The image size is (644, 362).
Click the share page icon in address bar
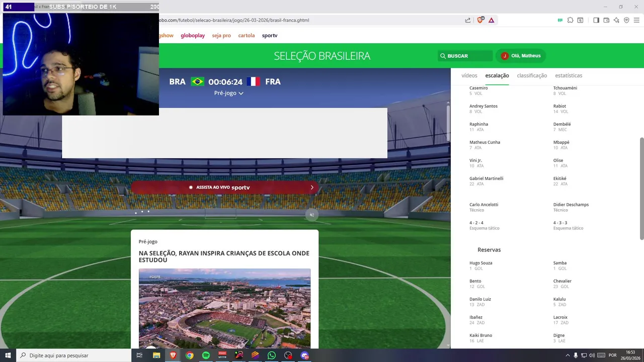[468, 20]
